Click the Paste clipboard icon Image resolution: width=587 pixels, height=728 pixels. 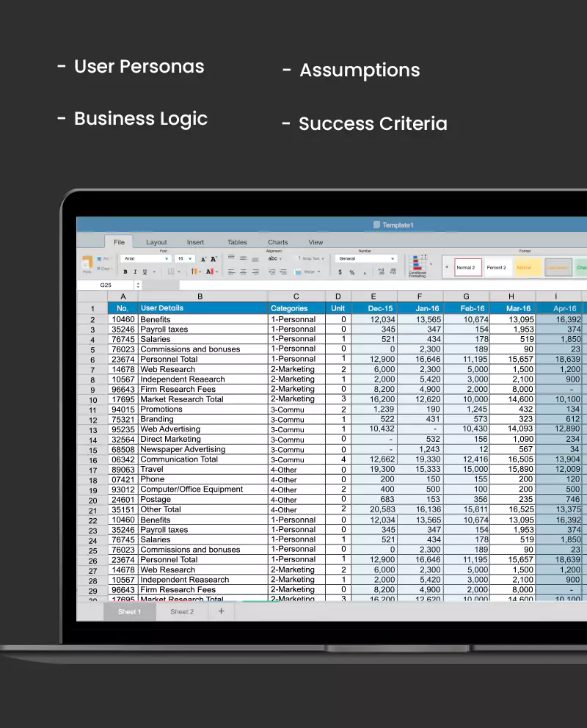87,263
